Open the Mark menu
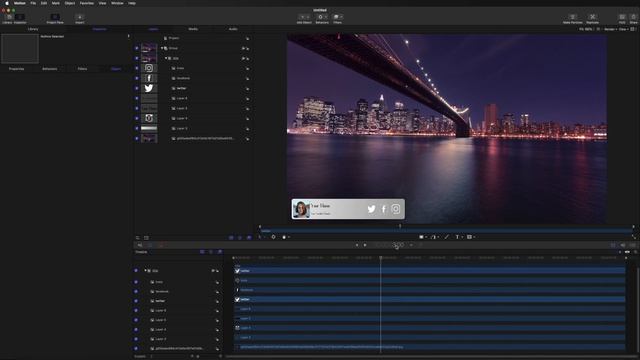 coord(56,3)
